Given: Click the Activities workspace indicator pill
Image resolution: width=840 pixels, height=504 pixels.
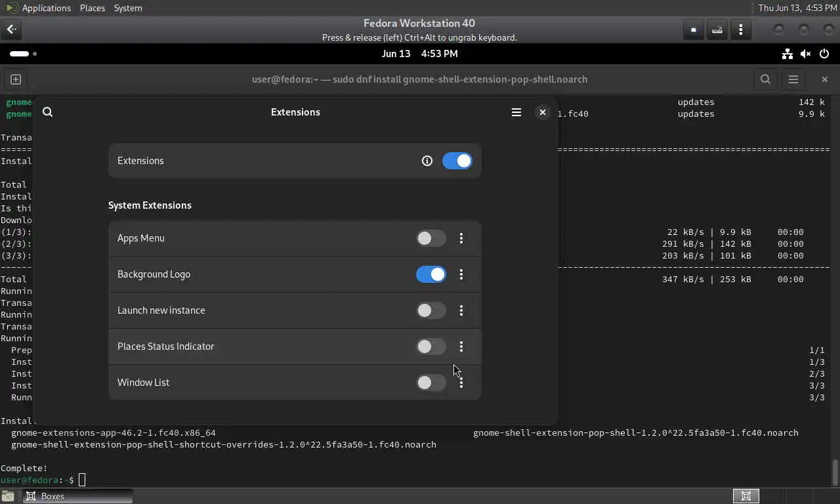Looking at the screenshot, I should coord(24,54).
